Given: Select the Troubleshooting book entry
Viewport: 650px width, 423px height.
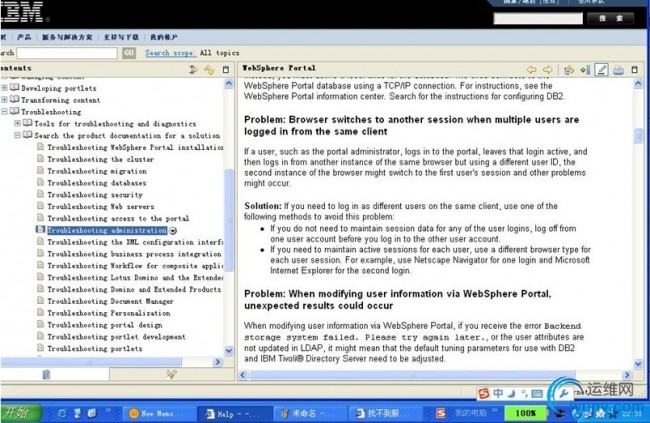Looking at the screenshot, I should (x=51, y=112).
